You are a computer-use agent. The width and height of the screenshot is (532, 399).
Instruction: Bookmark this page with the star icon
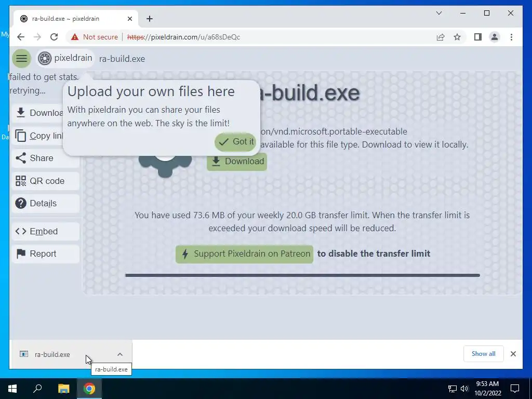pyautogui.click(x=457, y=37)
